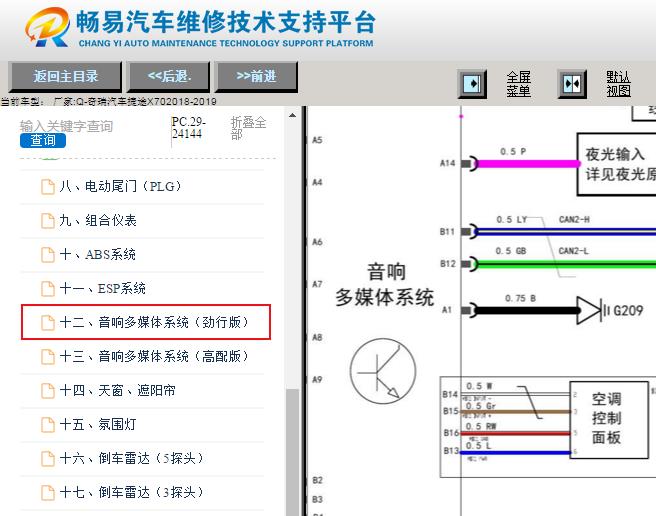Click pin A1 connector label
Screen dimensions: 656x516
(447, 310)
